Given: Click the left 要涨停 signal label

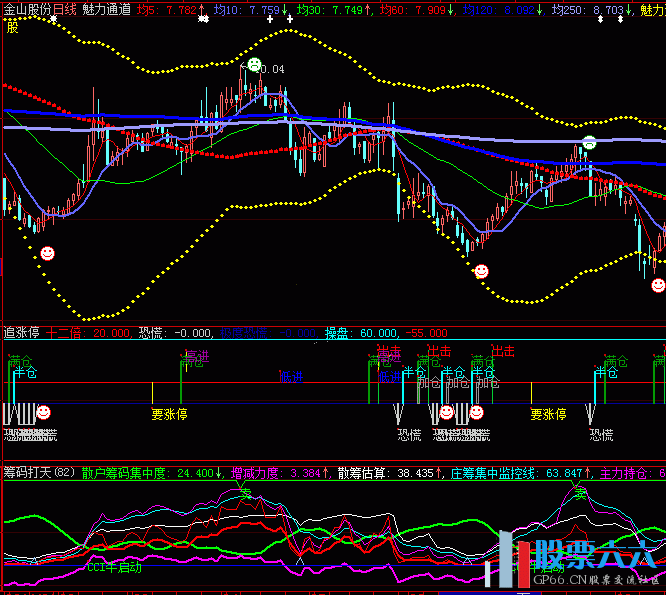Looking at the screenshot, I should (169, 413).
